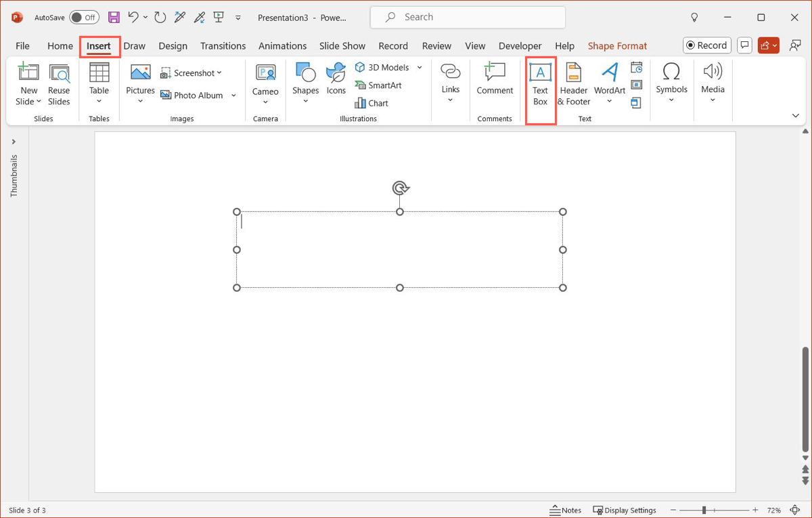Undo the last action
The height and width of the screenshot is (518, 812).
coord(133,18)
